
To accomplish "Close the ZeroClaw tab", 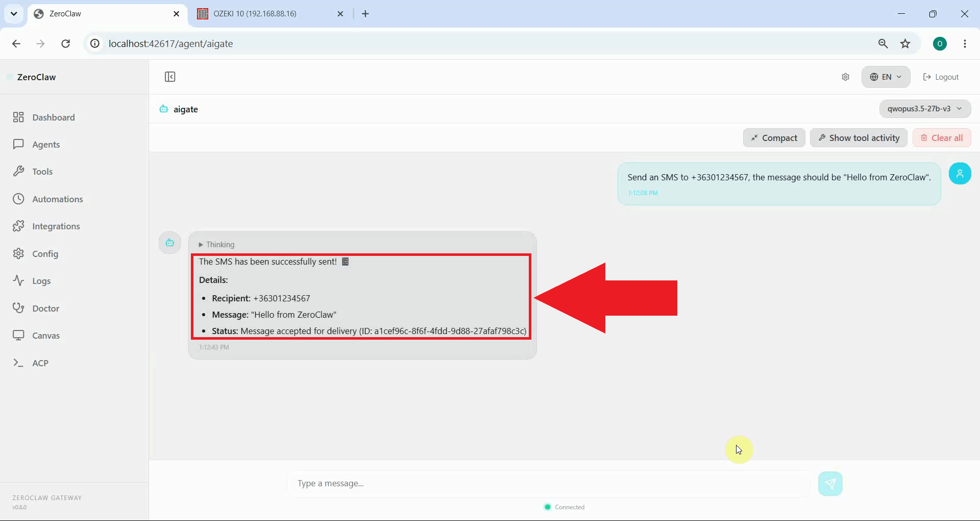I will 176,14.
